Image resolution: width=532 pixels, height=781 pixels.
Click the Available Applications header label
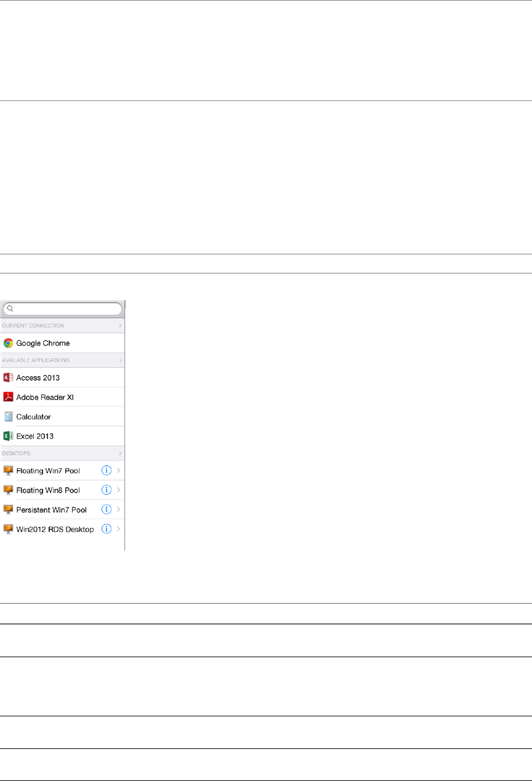[36, 360]
